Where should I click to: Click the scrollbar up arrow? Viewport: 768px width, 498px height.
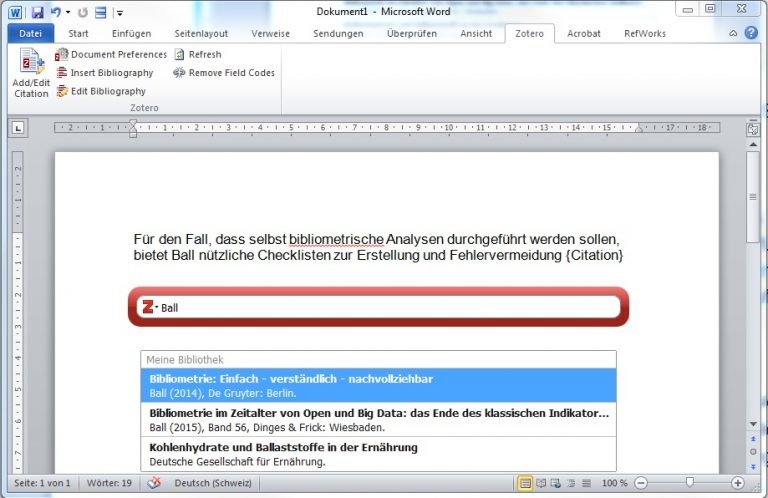(753, 144)
